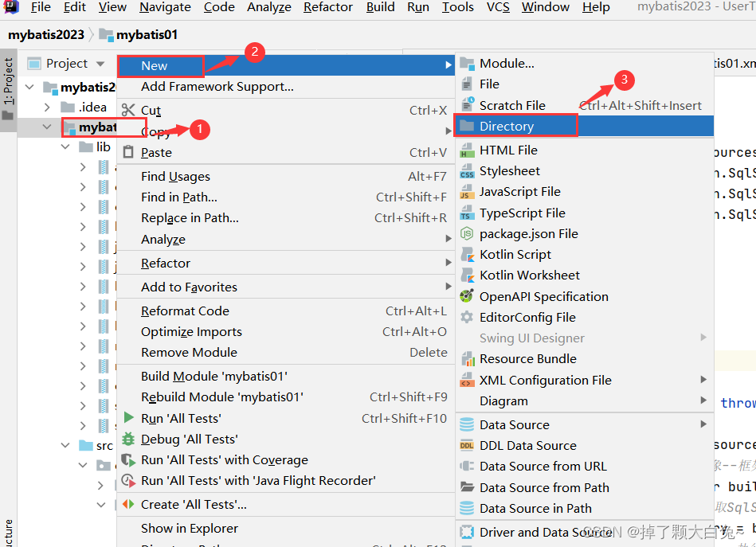Choose Add Framework Support...
756x547 pixels.
click(x=286, y=87)
